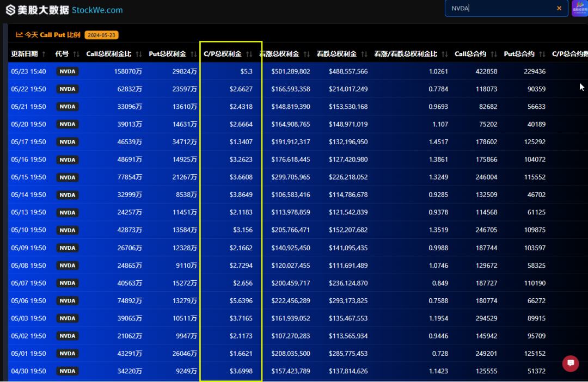Click the 1.4517 ratio value
Screen dimensions: 588x382
click(438, 141)
